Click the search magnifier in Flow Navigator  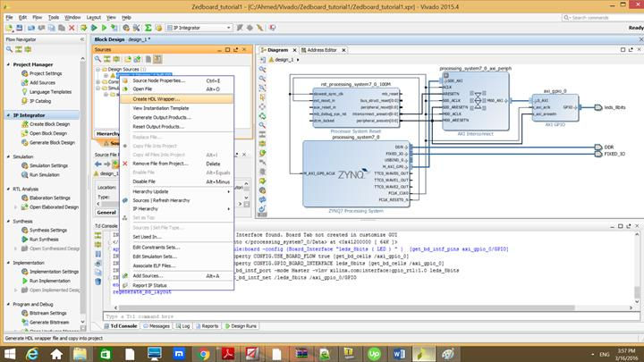pos(10,49)
